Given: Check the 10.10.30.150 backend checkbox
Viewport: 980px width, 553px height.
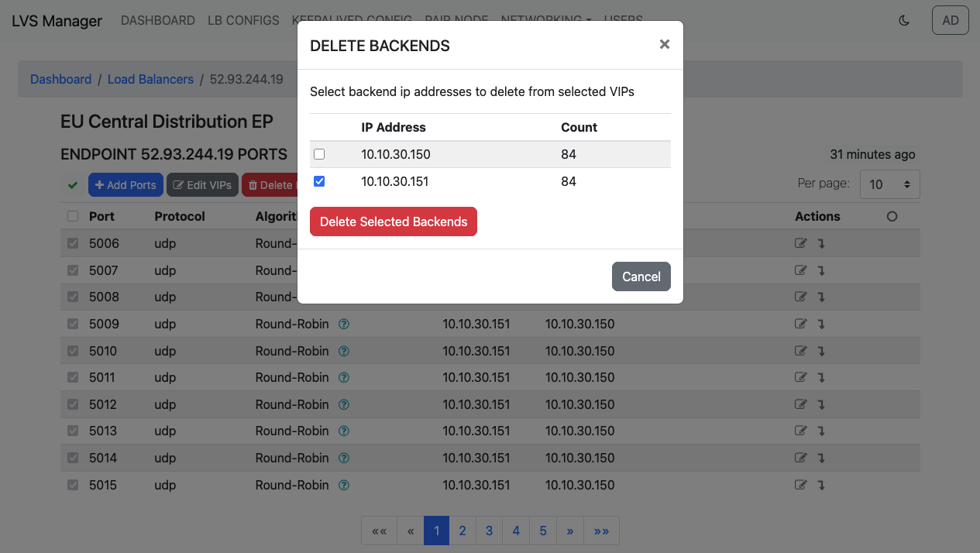Looking at the screenshot, I should coord(319,154).
